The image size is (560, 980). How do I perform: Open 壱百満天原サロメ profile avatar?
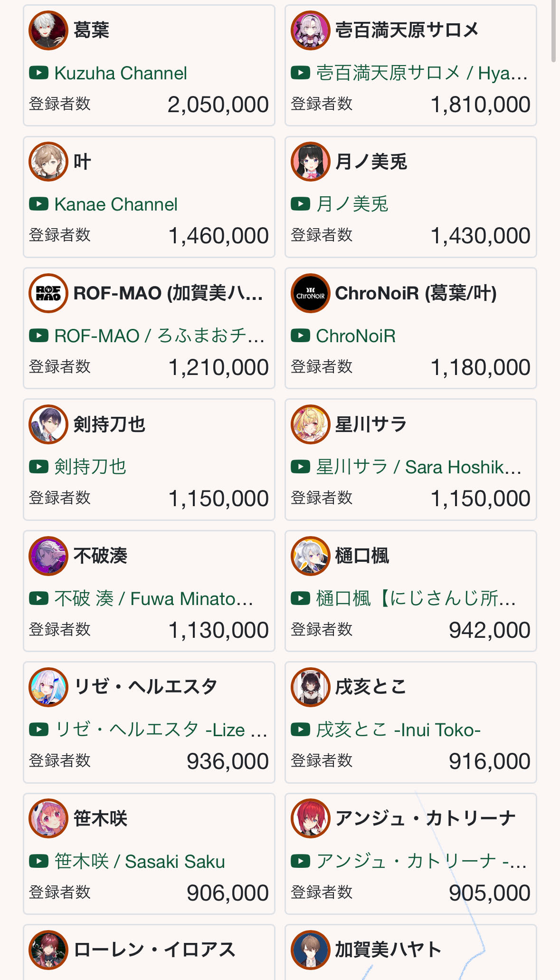pyautogui.click(x=310, y=30)
